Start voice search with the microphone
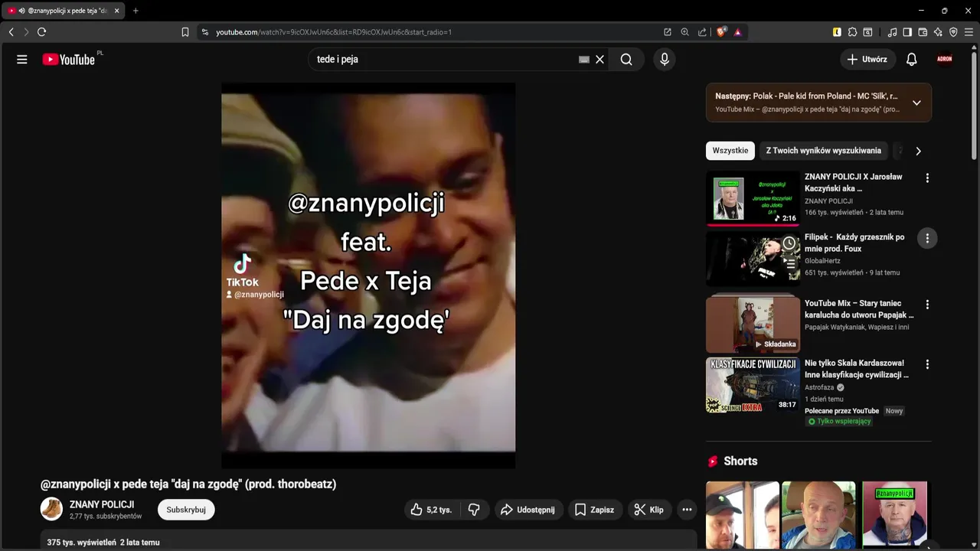Screen dimensions: 980x551 pyautogui.click(x=665, y=60)
